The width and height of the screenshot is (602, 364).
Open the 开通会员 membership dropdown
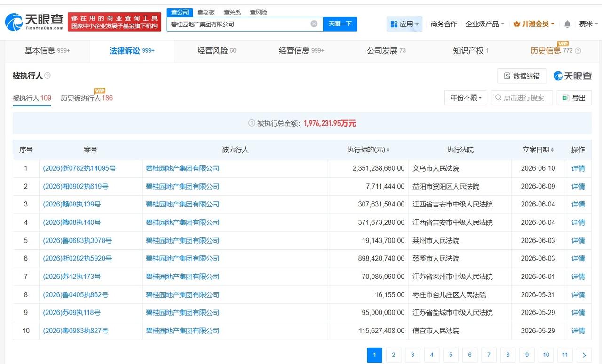click(x=534, y=24)
